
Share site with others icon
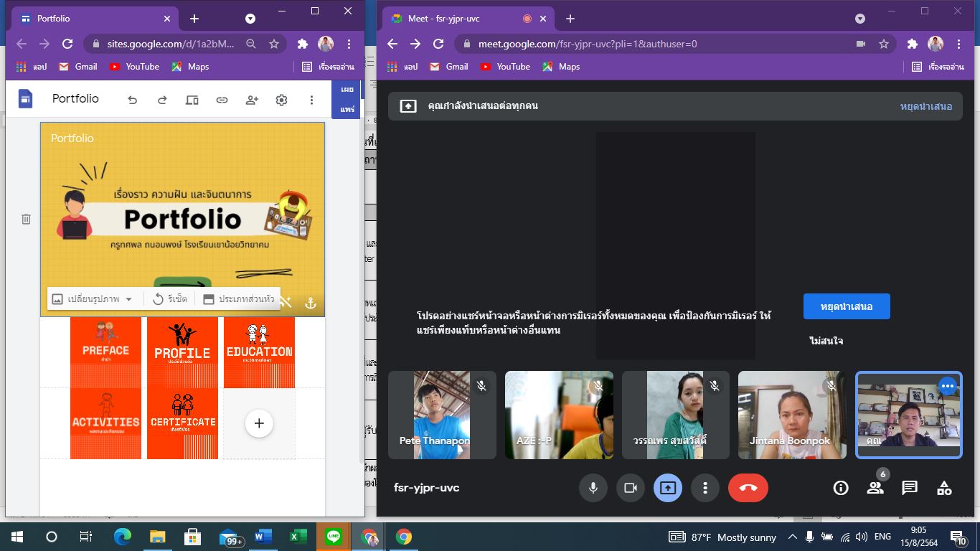pyautogui.click(x=252, y=100)
